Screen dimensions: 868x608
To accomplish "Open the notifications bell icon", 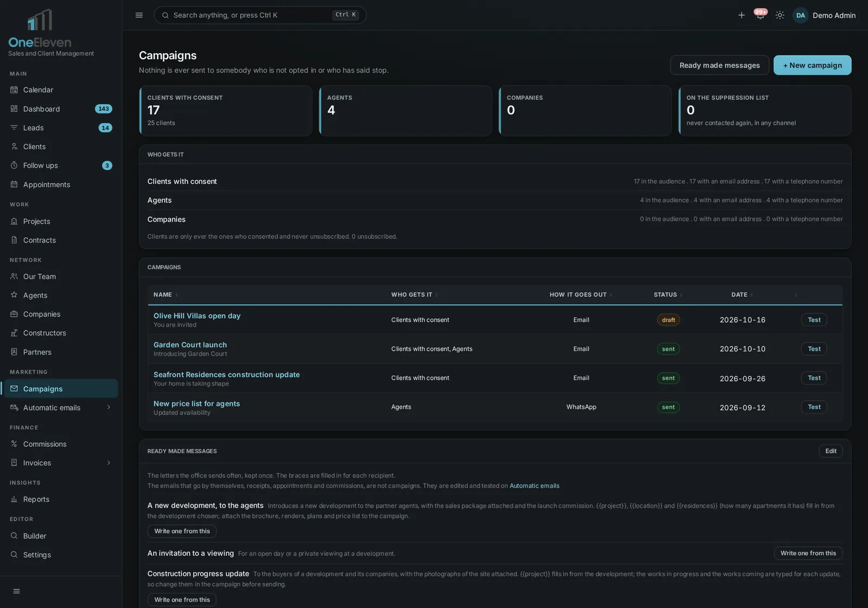I will click(760, 15).
